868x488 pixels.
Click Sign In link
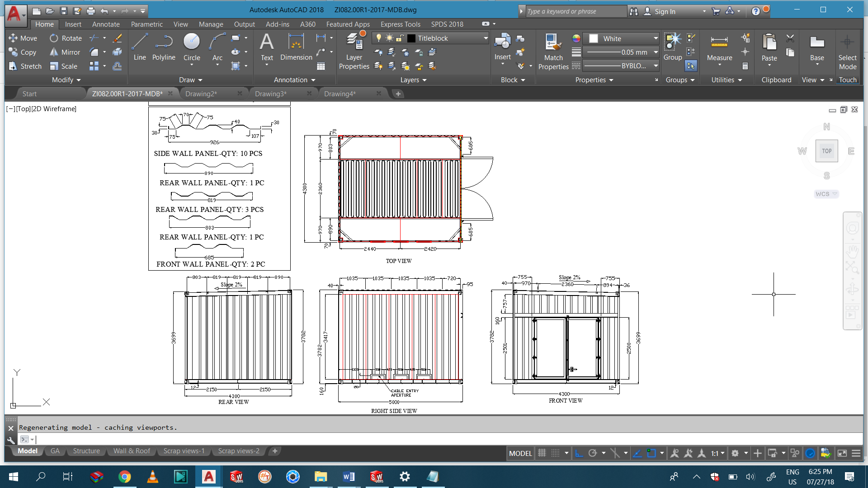(665, 12)
